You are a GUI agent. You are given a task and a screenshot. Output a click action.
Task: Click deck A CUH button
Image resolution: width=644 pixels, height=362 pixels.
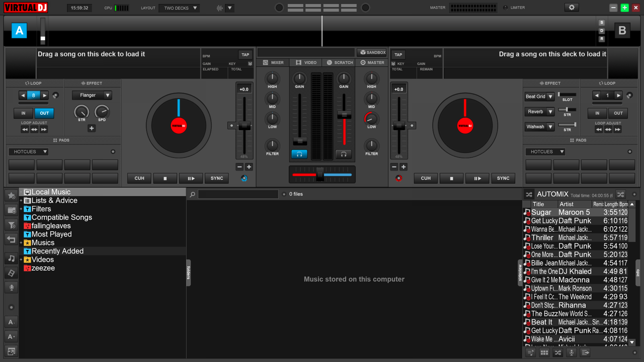point(139,178)
